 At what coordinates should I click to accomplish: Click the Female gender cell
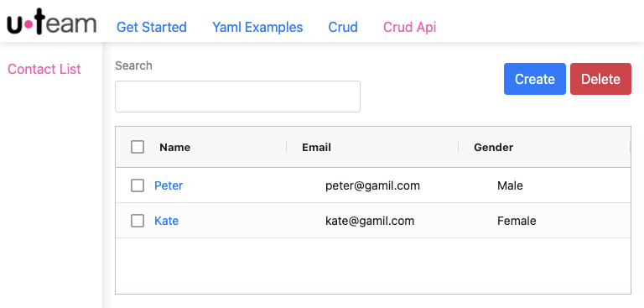[517, 221]
